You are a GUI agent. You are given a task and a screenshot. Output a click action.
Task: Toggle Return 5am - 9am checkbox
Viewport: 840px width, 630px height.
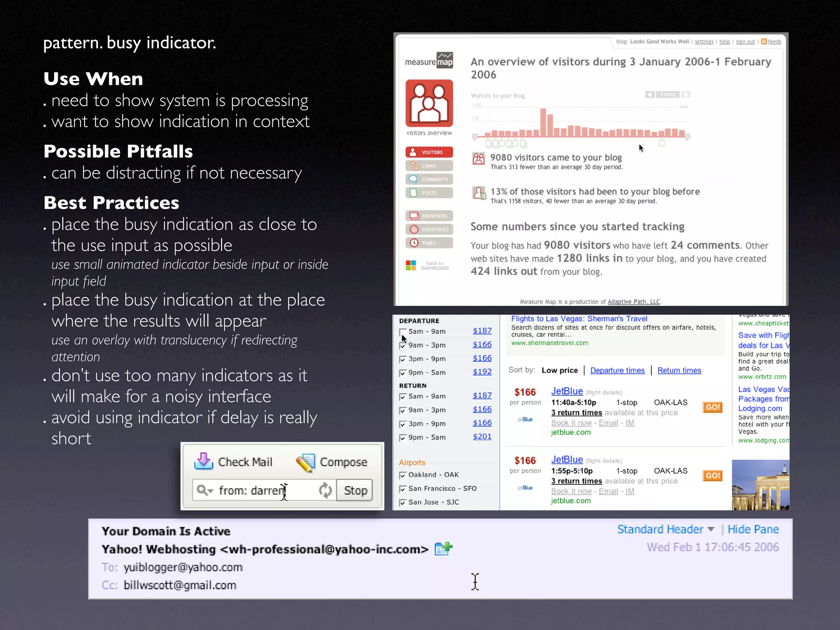click(403, 397)
